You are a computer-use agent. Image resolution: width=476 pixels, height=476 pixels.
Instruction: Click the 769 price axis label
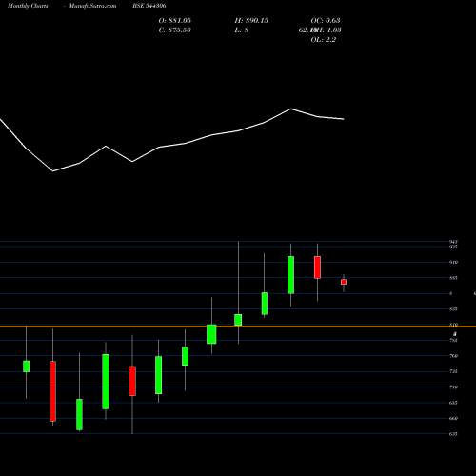tap(453, 356)
